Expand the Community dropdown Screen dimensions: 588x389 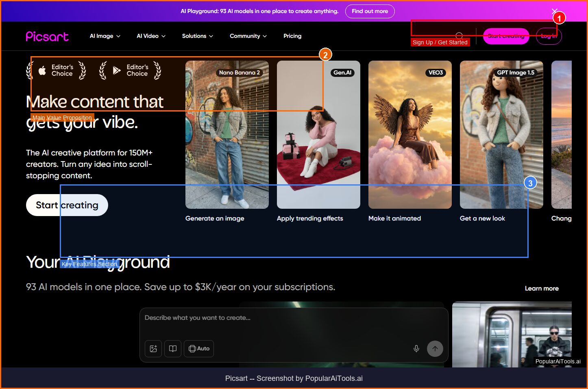247,36
